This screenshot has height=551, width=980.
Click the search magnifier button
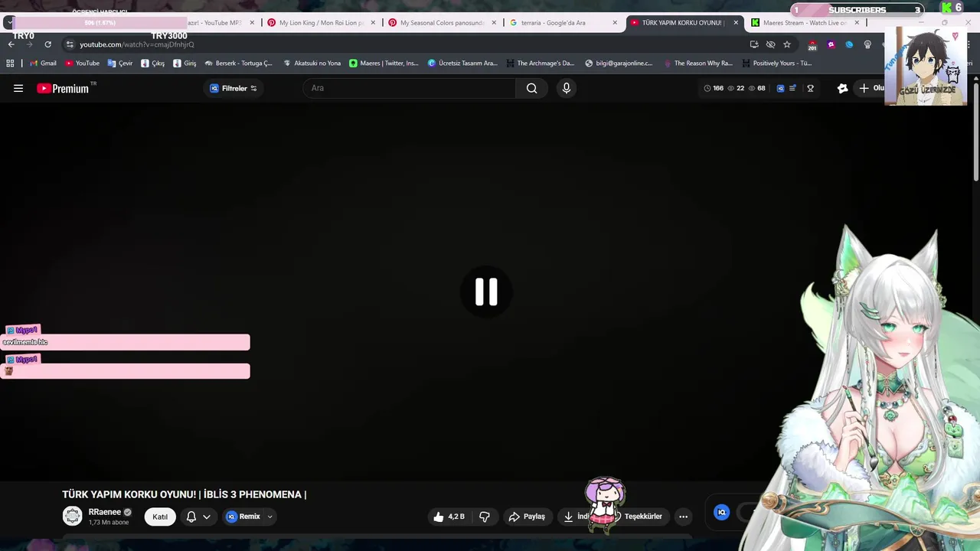531,88
